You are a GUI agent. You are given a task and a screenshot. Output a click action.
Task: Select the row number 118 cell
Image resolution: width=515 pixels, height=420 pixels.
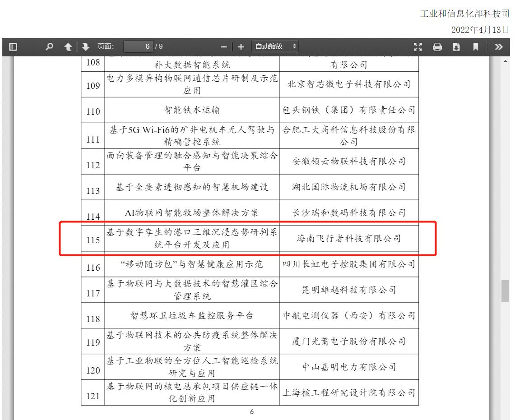point(93,316)
